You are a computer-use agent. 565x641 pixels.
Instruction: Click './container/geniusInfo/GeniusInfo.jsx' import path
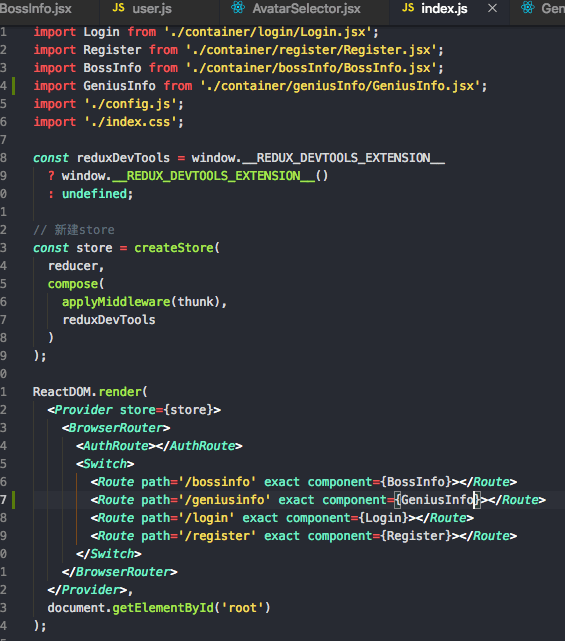click(340, 86)
